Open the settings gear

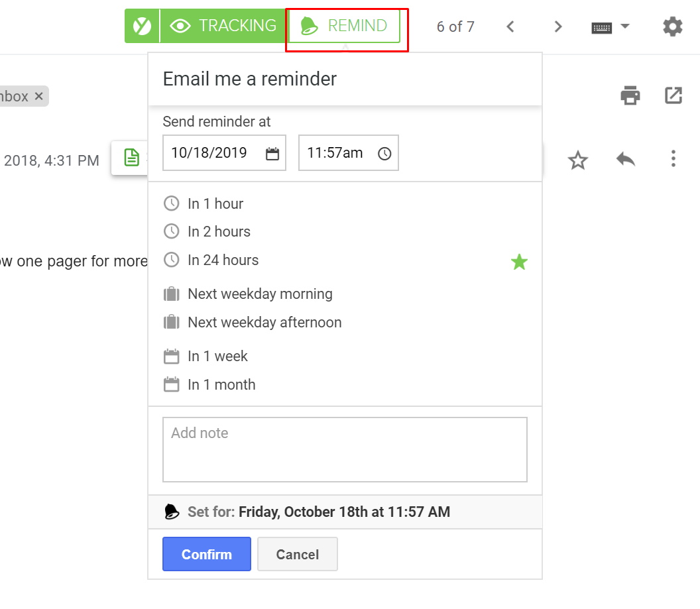(672, 27)
